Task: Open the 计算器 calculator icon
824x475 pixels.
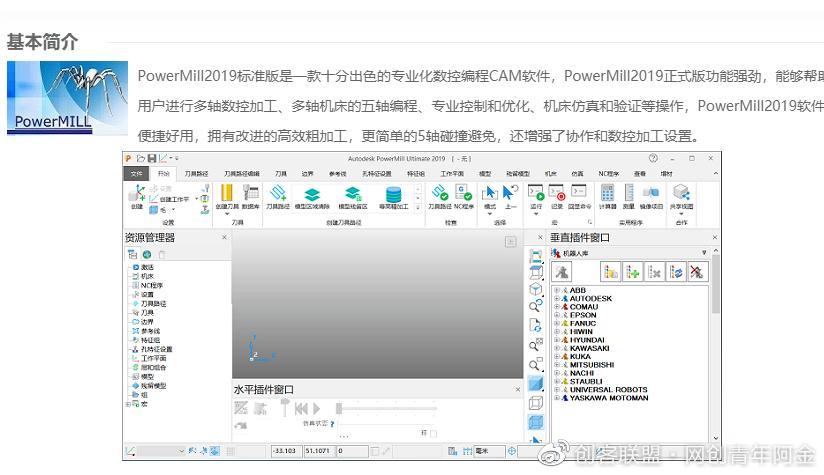Action: pos(607,197)
